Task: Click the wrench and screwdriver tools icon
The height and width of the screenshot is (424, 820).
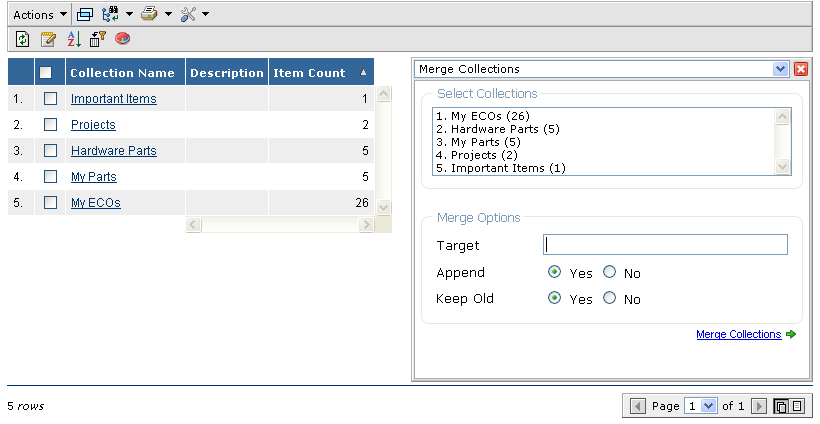Action: pyautogui.click(x=187, y=14)
